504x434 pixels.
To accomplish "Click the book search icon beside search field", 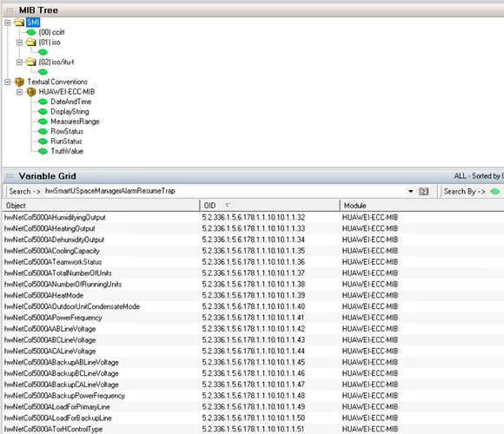I will point(424,191).
